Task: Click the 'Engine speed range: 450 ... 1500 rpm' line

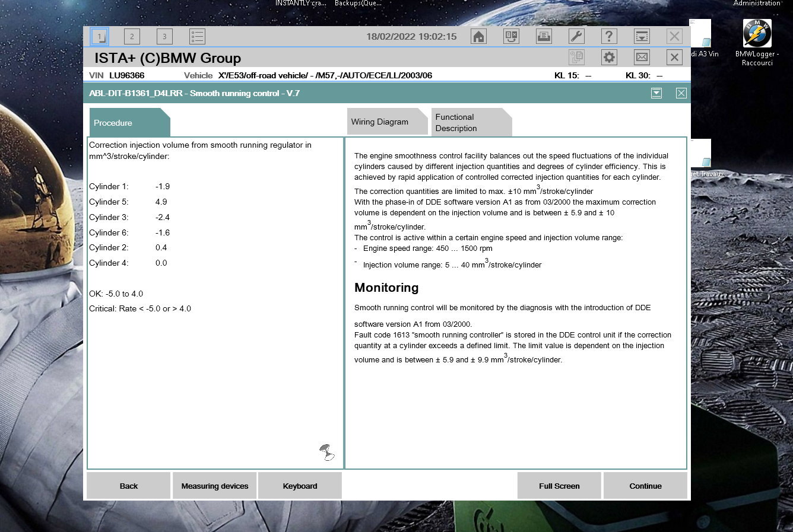Action: click(427, 249)
